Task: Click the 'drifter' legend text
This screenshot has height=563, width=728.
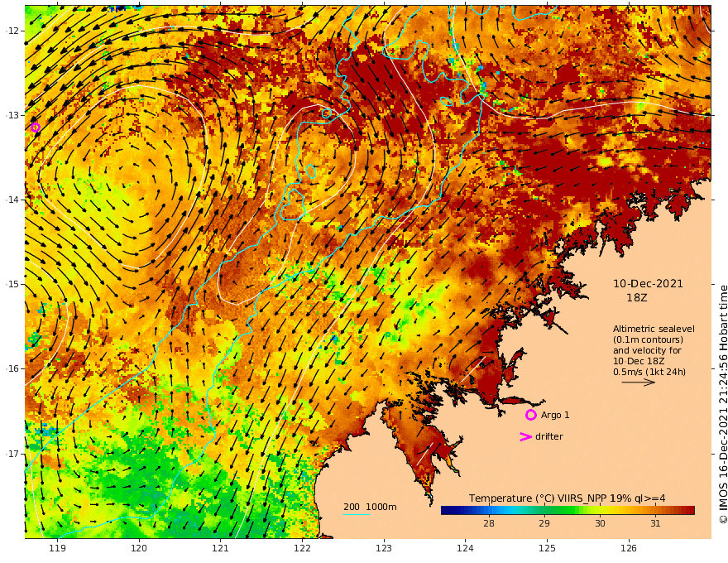Action: 549,436
